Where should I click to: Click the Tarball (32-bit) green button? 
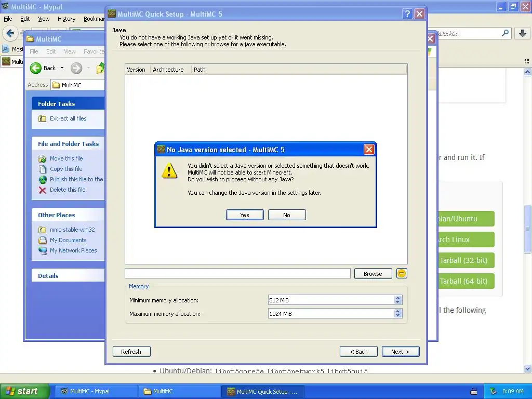tap(466, 260)
